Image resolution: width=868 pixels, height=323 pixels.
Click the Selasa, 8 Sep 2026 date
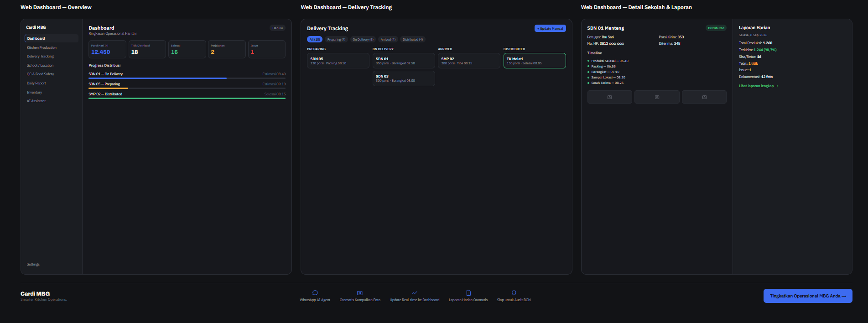pyautogui.click(x=753, y=35)
